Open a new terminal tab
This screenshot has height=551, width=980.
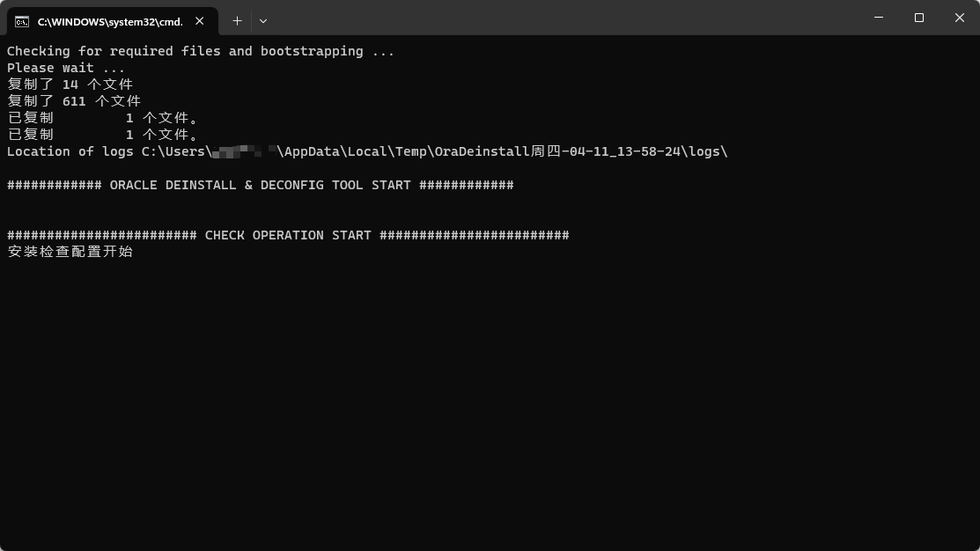[237, 20]
